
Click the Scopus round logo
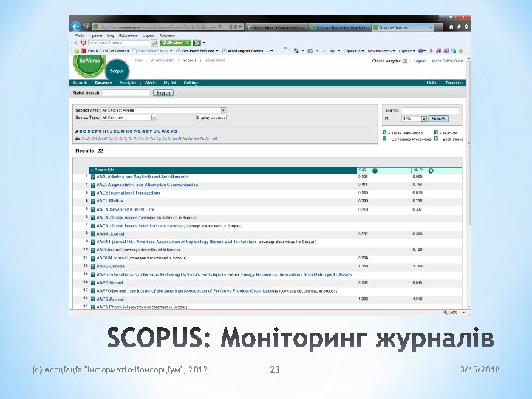point(117,71)
